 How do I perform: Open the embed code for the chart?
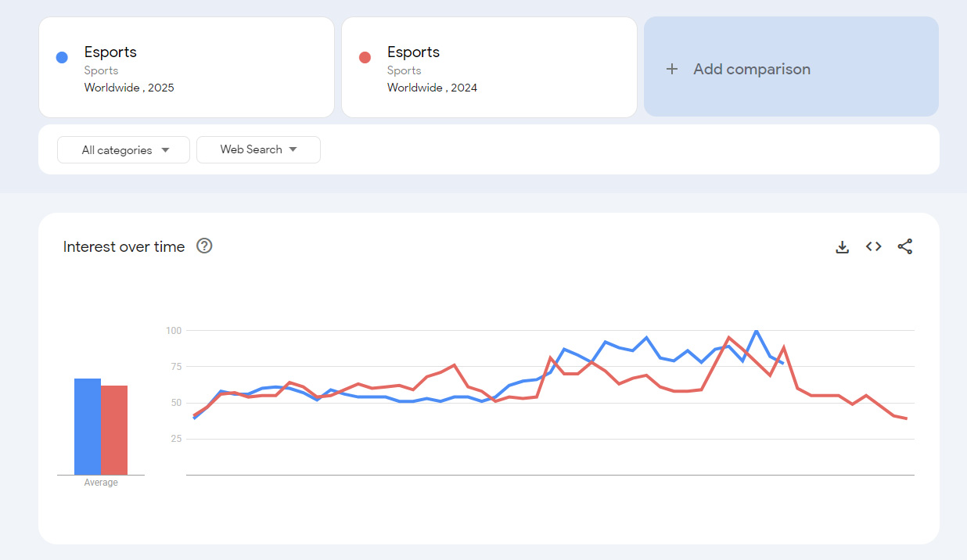[873, 246]
